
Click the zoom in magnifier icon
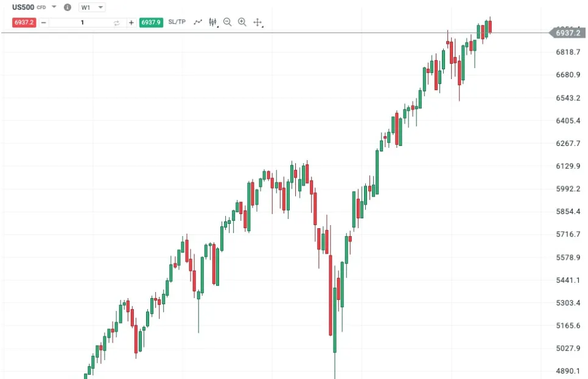tap(242, 22)
